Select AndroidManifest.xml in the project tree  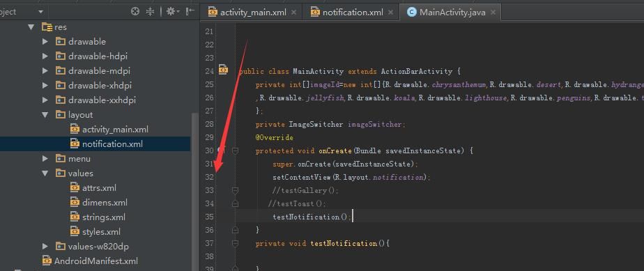tap(96, 261)
